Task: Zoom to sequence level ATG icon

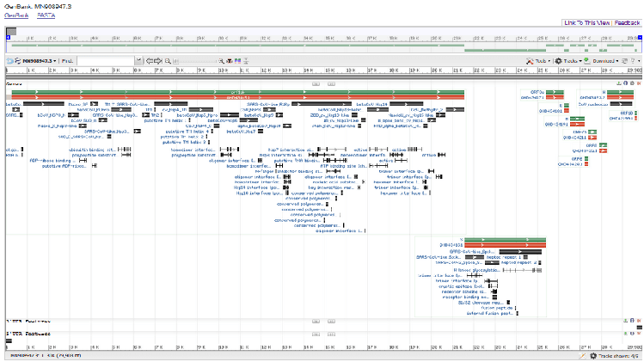Action: pyautogui.click(x=230, y=61)
